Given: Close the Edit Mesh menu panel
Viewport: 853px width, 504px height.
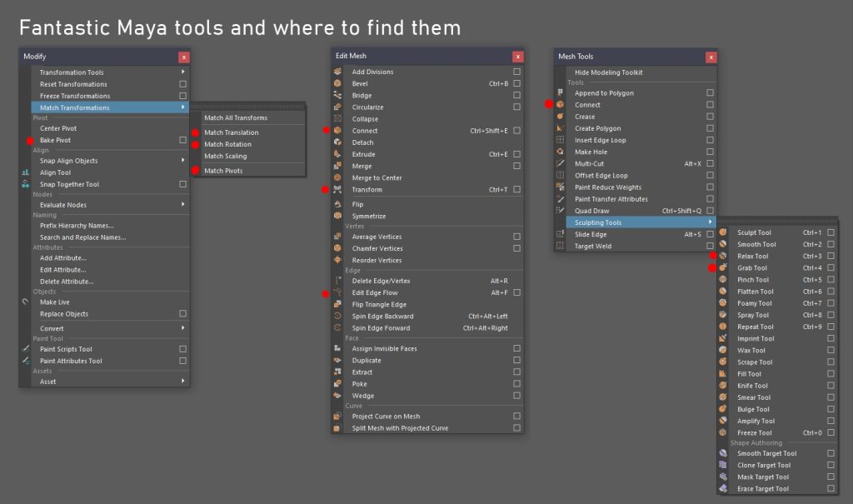Looking at the screenshot, I should click(518, 57).
